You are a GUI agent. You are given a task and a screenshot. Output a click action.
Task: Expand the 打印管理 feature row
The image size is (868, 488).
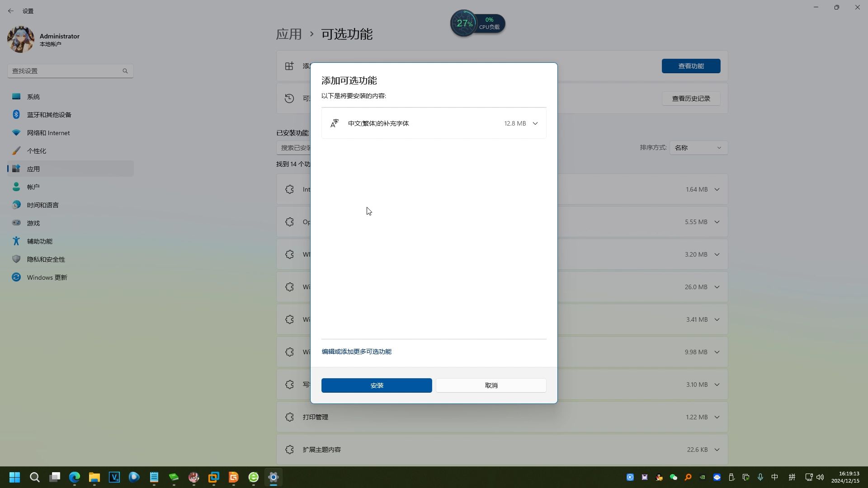tap(717, 417)
